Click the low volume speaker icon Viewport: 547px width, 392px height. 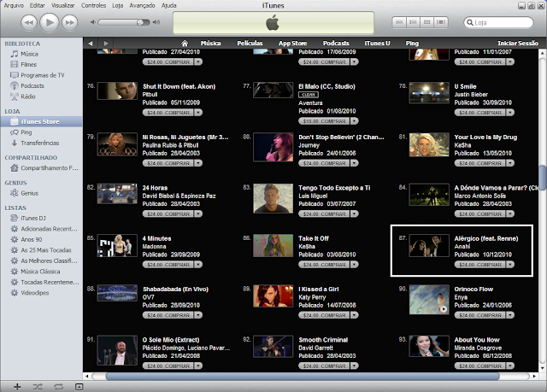93,22
